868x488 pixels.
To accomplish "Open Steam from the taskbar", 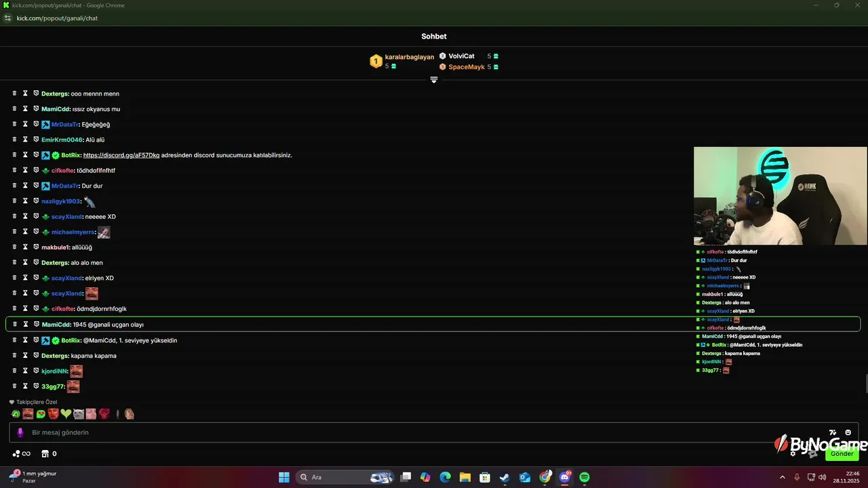I will 505,477.
